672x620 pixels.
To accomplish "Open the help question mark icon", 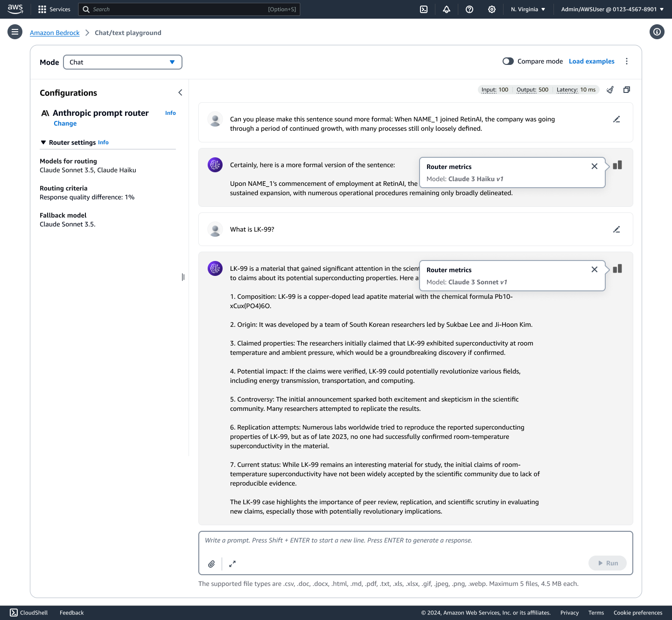I will click(469, 9).
